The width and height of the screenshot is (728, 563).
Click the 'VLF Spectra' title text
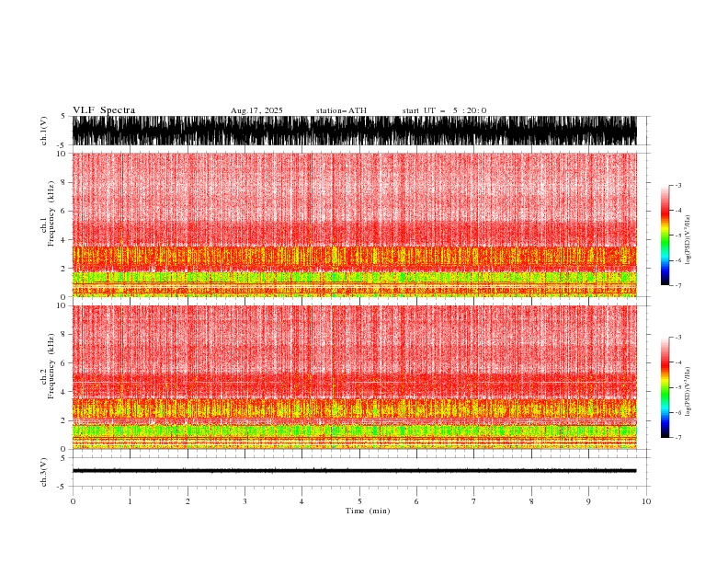coord(104,110)
